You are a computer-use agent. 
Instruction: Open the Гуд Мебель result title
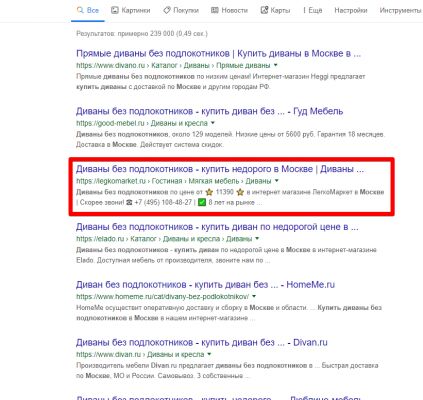pos(210,111)
